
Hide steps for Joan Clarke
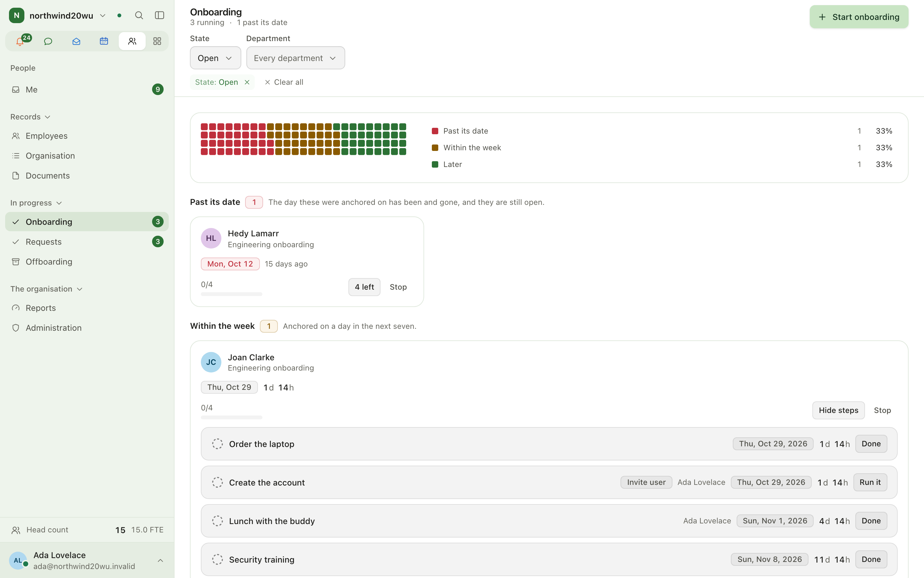(x=838, y=410)
